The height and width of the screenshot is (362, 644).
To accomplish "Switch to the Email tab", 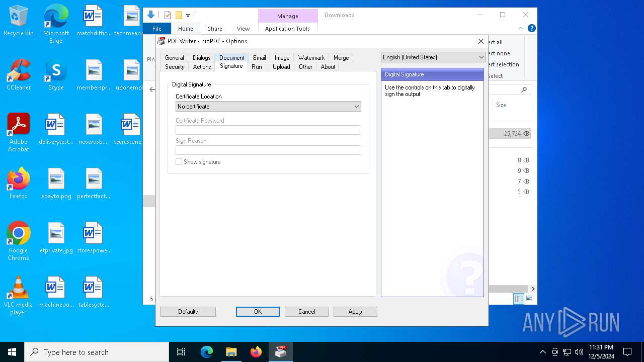I will pos(260,58).
